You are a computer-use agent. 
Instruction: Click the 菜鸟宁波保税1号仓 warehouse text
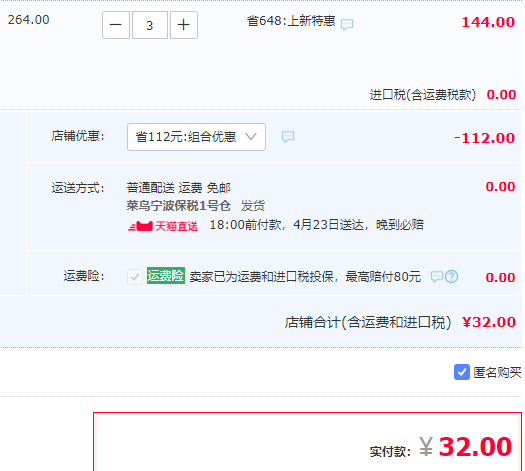(x=178, y=206)
